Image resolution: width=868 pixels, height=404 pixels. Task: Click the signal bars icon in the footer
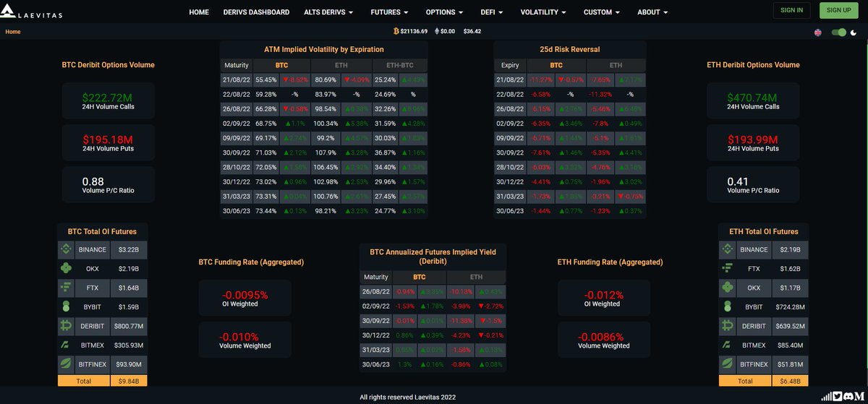pyautogui.click(x=826, y=397)
